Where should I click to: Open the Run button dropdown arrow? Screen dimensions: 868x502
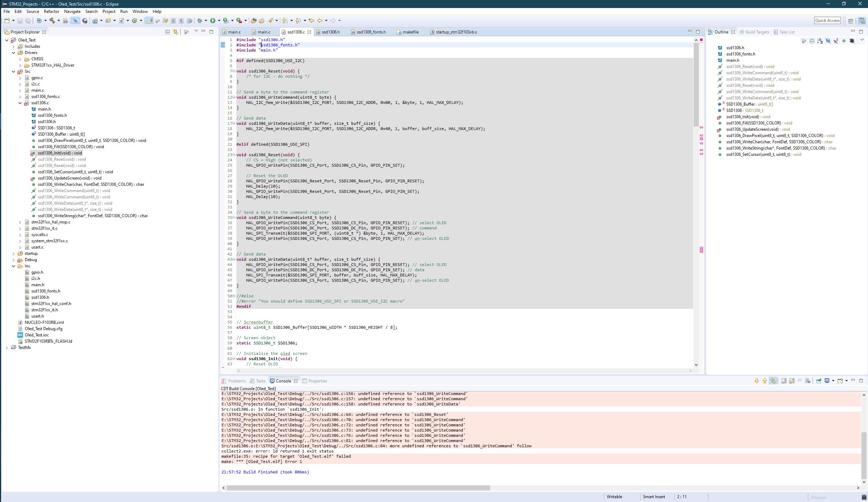[219, 21]
